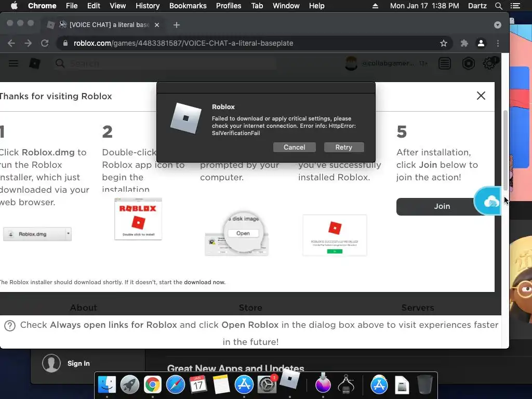Reload the Roblox page
Image resolution: width=532 pixels, height=399 pixels.
45,43
